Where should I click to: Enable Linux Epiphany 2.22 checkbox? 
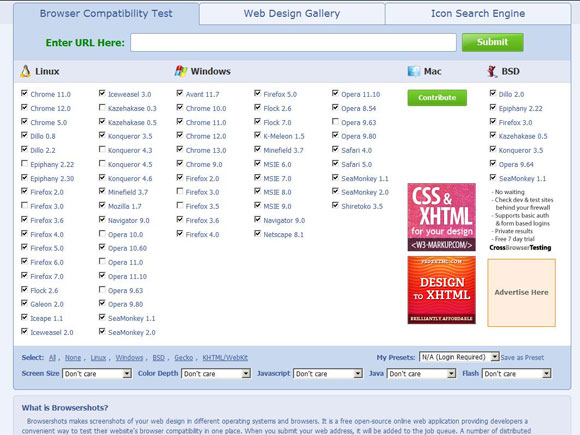pos(24,163)
